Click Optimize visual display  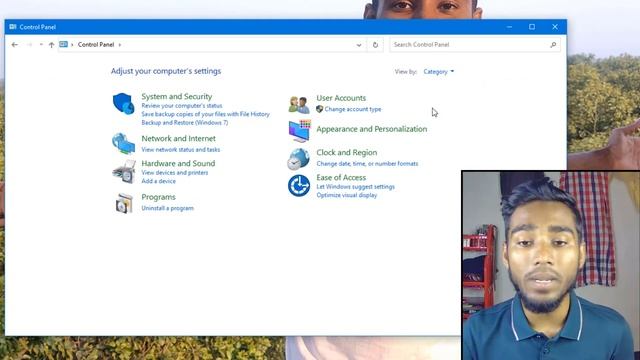tap(347, 195)
